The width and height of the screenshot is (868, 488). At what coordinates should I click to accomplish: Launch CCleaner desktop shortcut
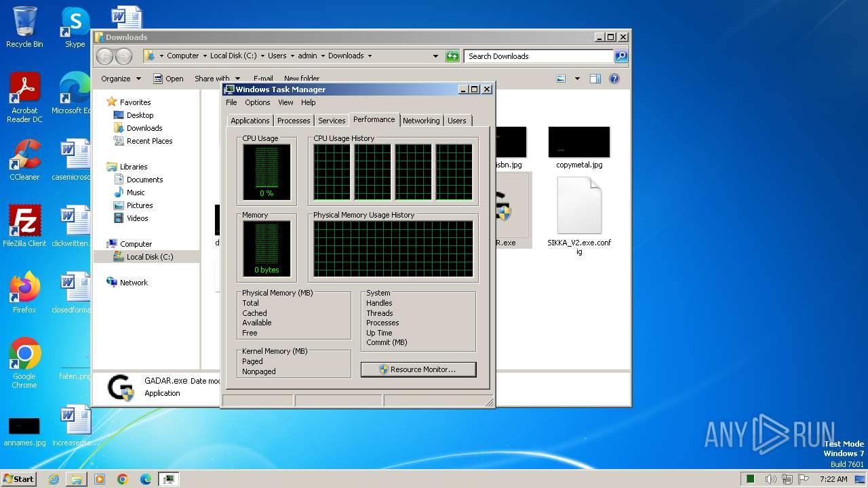point(24,160)
